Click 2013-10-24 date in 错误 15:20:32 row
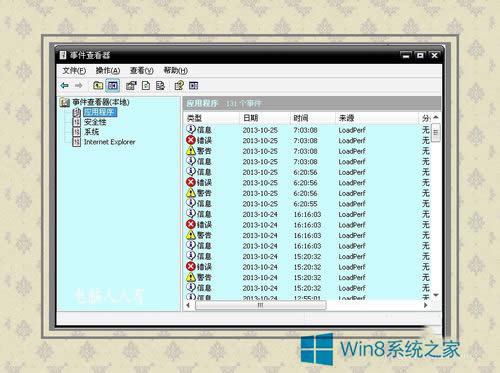Screen dimensions: 500x373 coord(260,267)
